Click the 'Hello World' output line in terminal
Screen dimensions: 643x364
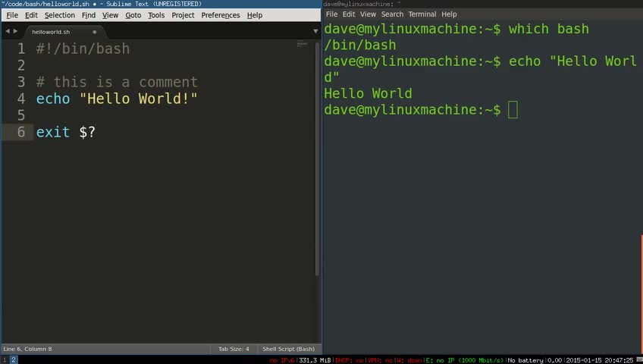tap(368, 93)
